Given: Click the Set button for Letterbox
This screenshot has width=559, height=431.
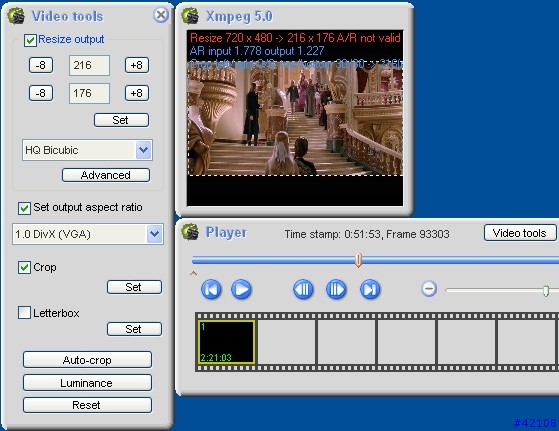Looking at the screenshot, I should [134, 329].
